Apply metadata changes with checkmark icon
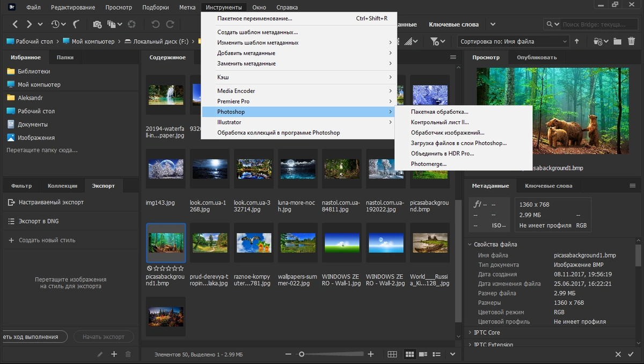Screen dimensions: 644x364 click(632, 354)
